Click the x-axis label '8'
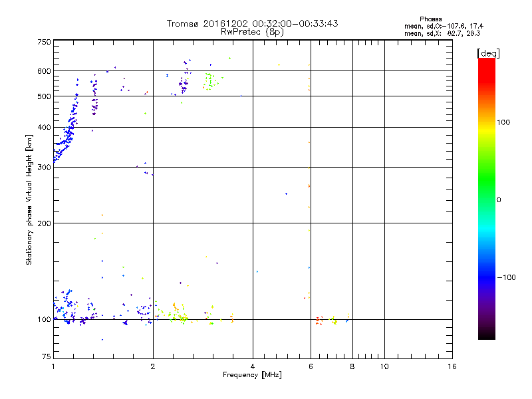This screenshot has width=532, height=399. (x=352, y=366)
